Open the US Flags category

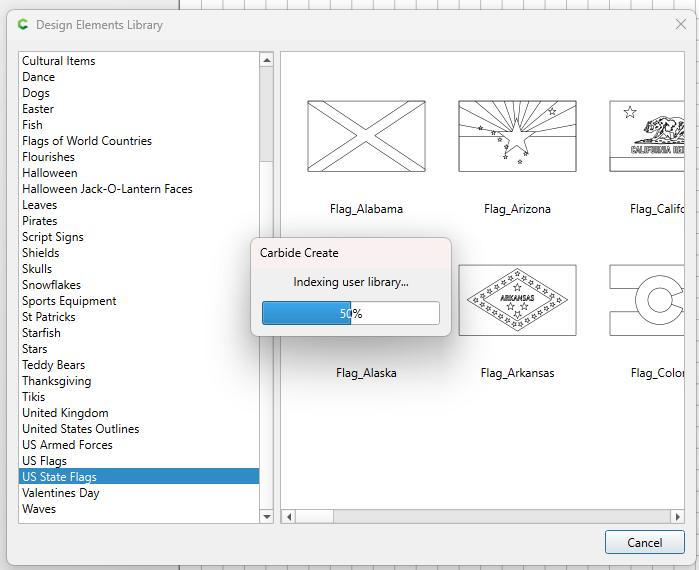(139, 461)
